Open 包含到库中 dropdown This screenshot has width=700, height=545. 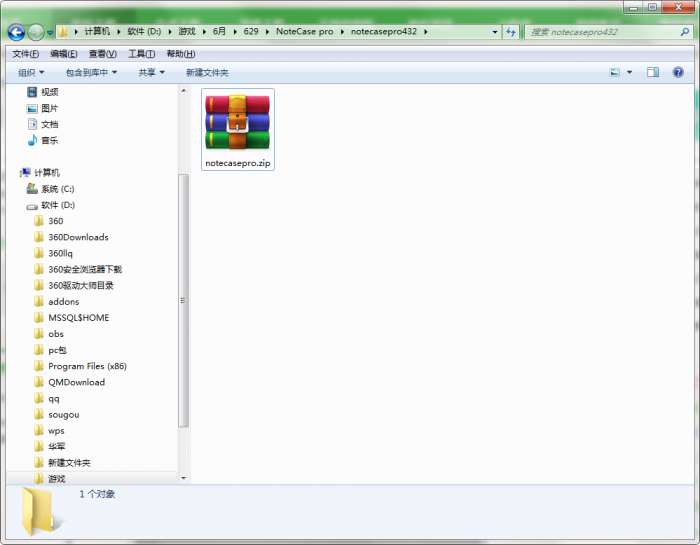pyautogui.click(x=91, y=72)
